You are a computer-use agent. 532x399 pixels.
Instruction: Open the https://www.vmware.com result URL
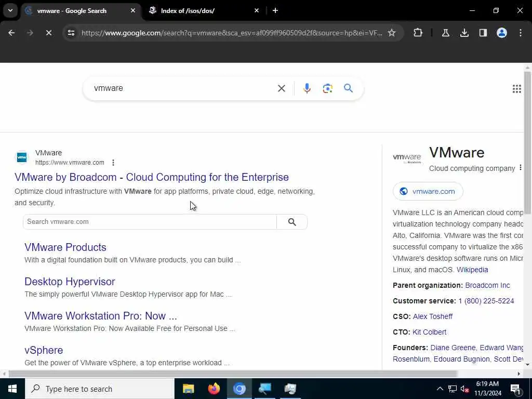(x=70, y=163)
